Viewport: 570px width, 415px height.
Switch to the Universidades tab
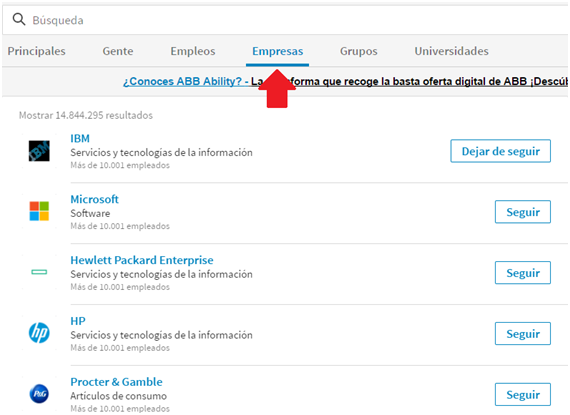pos(451,51)
